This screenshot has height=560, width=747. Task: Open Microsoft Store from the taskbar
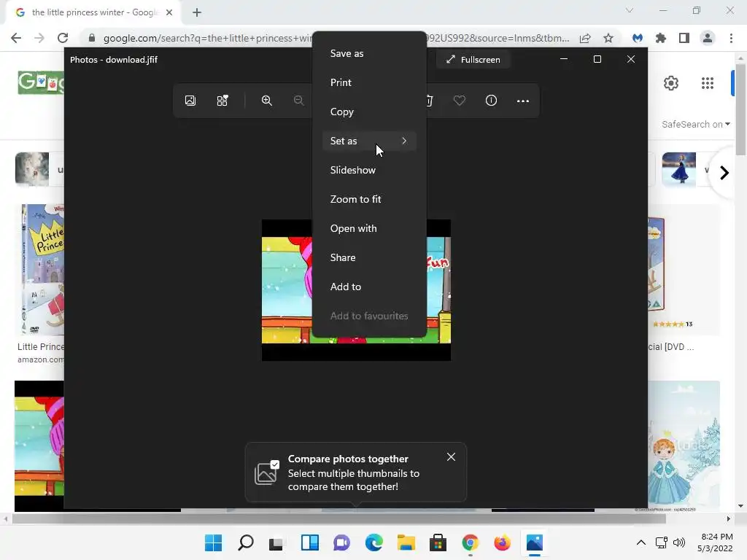pyautogui.click(x=438, y=542)
